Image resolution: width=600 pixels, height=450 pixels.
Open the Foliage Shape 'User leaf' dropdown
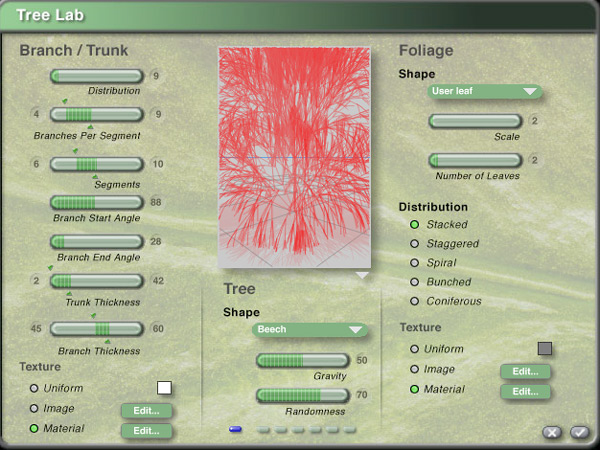pos(484,91)
